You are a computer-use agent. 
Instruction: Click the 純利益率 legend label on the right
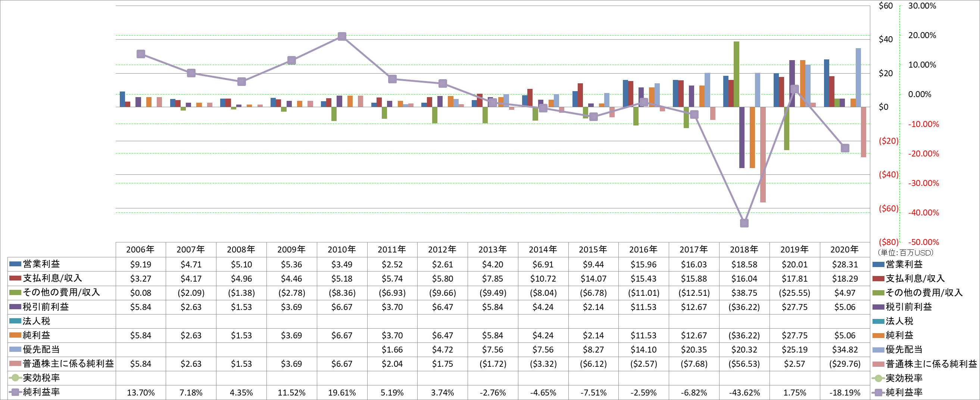click(904, 392)
